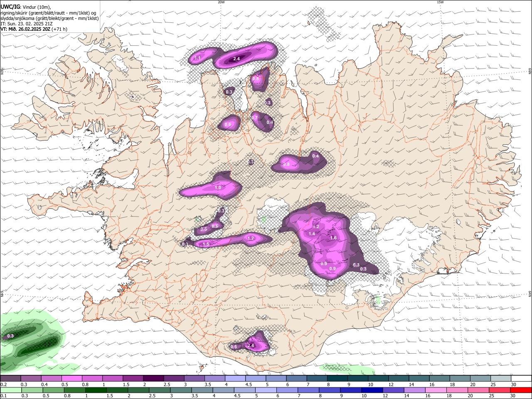Select the bright red rain swatch after 30
This screenshot has height=399, width=532.
521,390
